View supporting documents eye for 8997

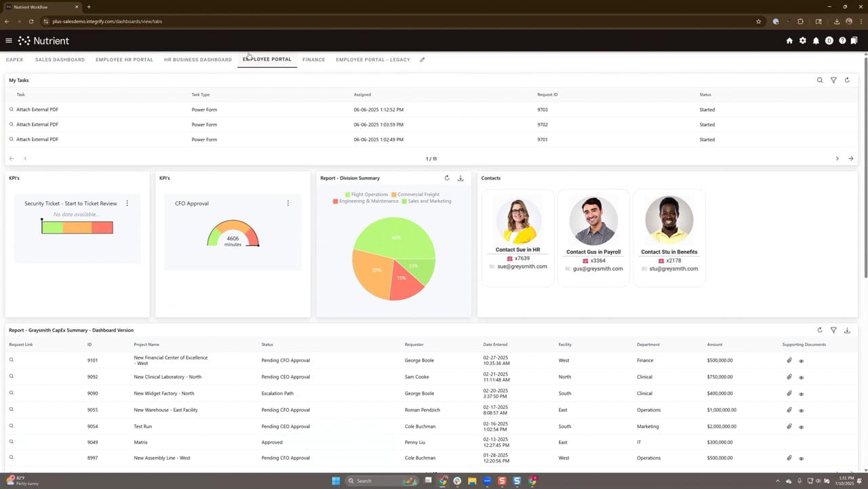(802, 458)
